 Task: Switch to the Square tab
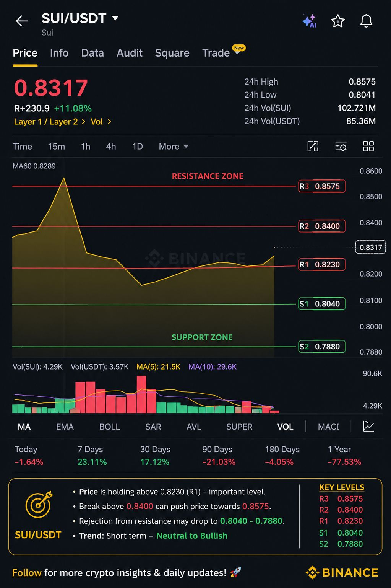pyautogui.click(x=172, y=53)
